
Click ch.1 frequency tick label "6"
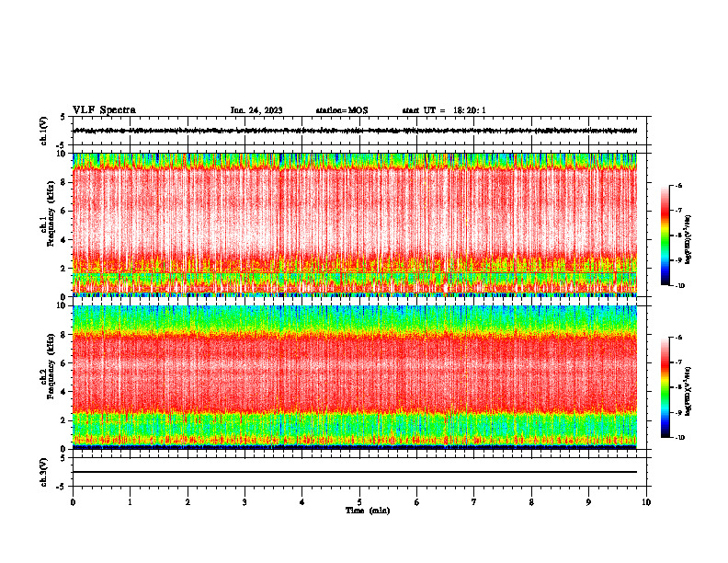(x=63, y=211)
